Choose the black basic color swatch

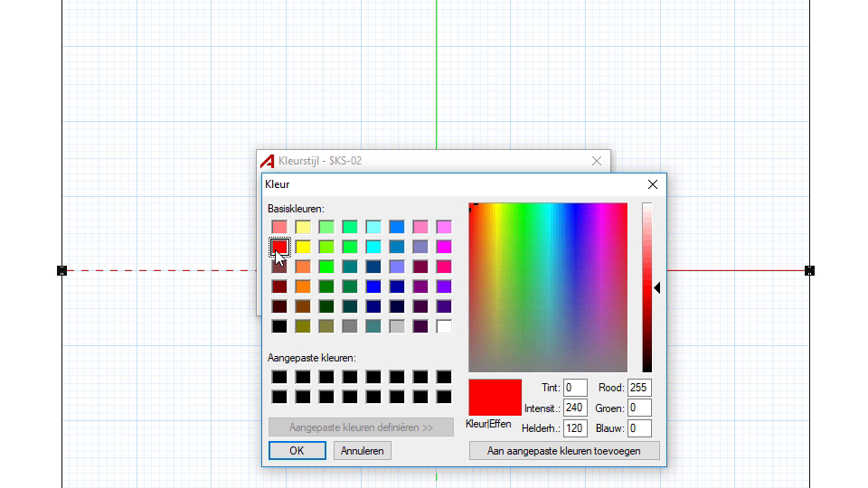280,326
